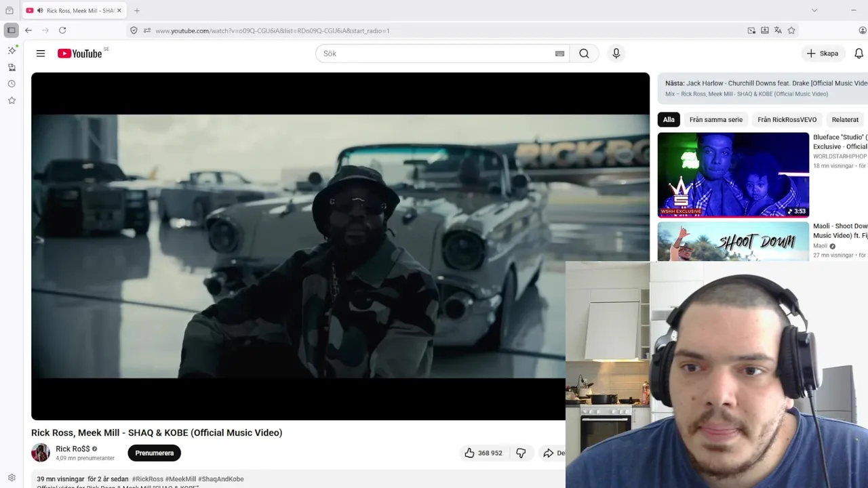The height and width of the screenshot is (488, 868).
Task: Select the Från samma serie chip
Action: (716, 119)
